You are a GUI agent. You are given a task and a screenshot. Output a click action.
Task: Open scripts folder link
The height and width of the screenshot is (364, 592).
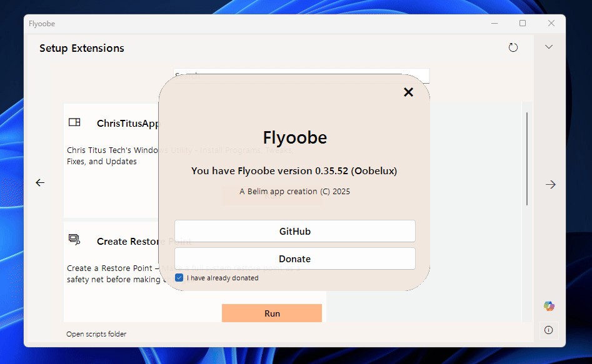(96, 334)
